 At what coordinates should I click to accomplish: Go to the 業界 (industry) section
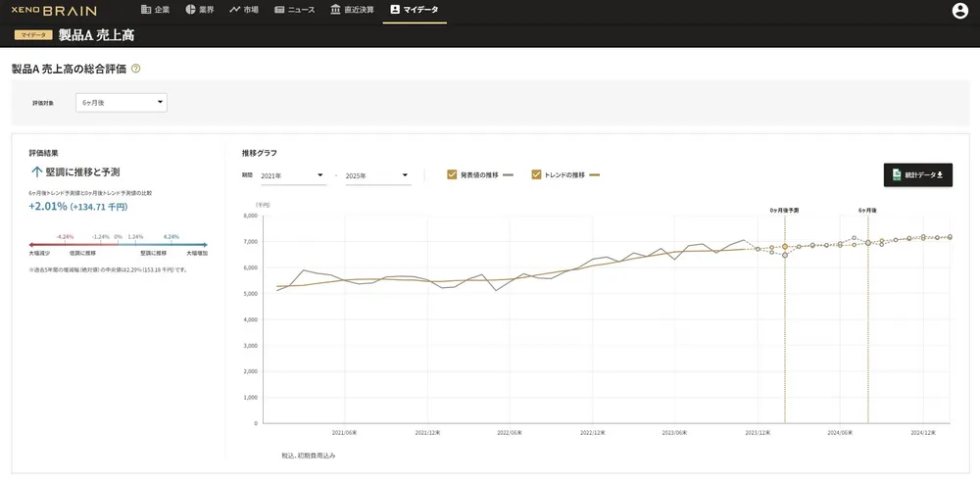coord(199,10)
